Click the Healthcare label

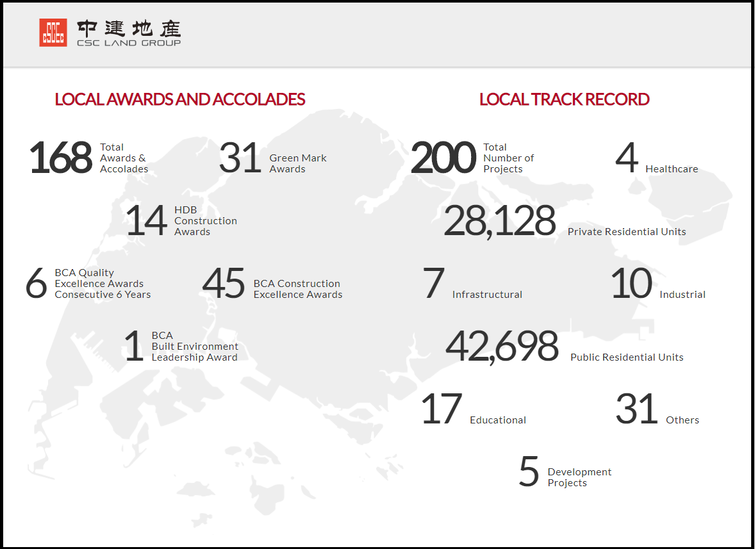click(671, 169)
